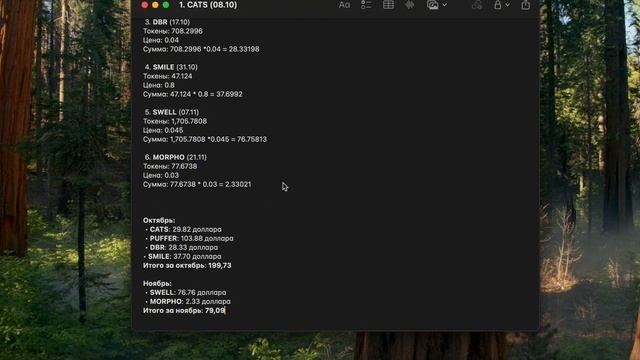Click the line 'Цена: 0.045'
The image size is (640, 360).
click(x=163, y=130)
